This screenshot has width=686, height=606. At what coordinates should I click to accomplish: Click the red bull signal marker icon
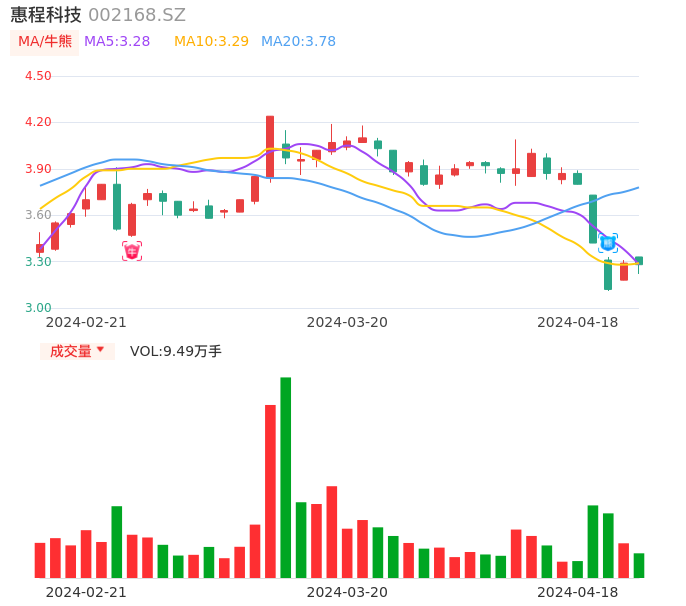pos(132,251)
